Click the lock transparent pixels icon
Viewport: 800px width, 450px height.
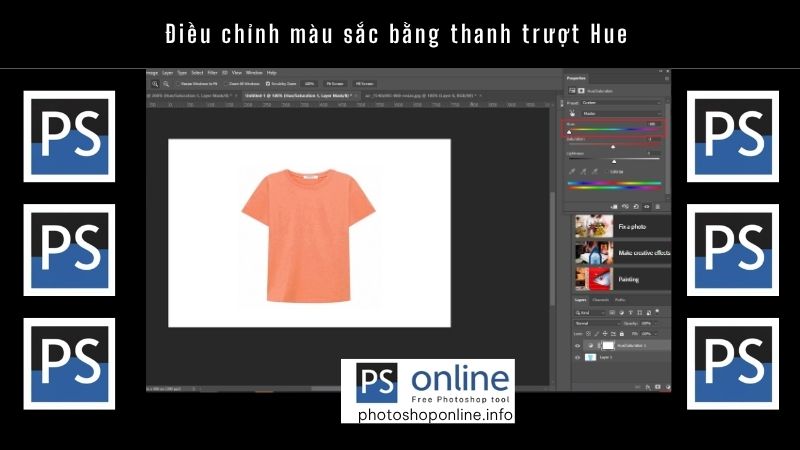[588, 334]
